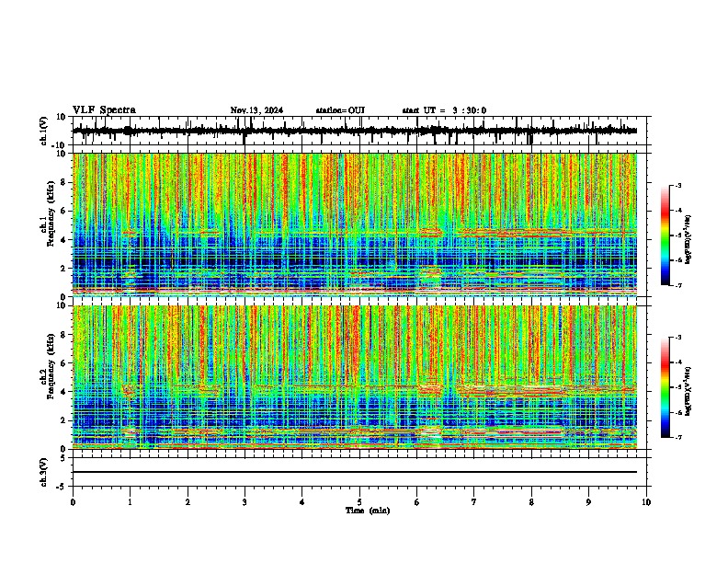
Task: Click the date 'Nov.13, 2024'
Action: [256, 110]
